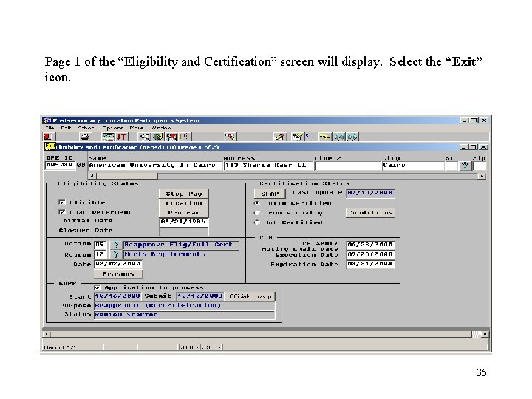The height and width of the screenshot is (399, 532).
Task: Click the empty Line 2 address field
Action: click(x=347, y=166)
